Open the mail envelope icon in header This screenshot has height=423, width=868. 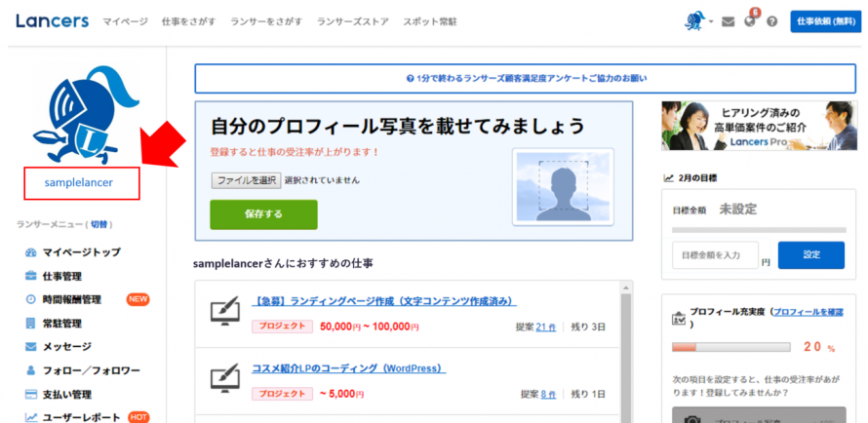pos(728,22)
